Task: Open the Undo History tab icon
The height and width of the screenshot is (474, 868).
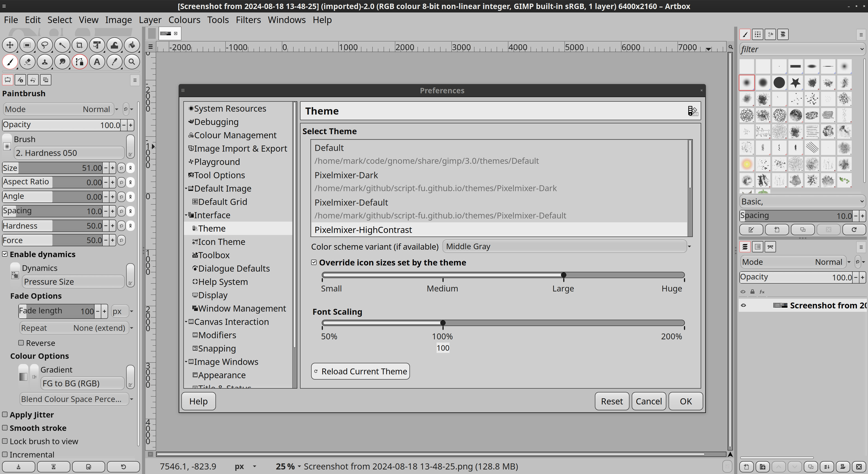Action: [x=33, y=80]
